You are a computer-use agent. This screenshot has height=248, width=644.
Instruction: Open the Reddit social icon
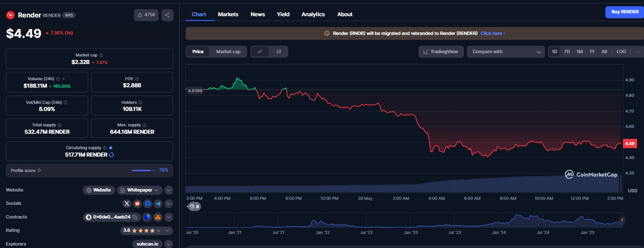click(137, 204)
